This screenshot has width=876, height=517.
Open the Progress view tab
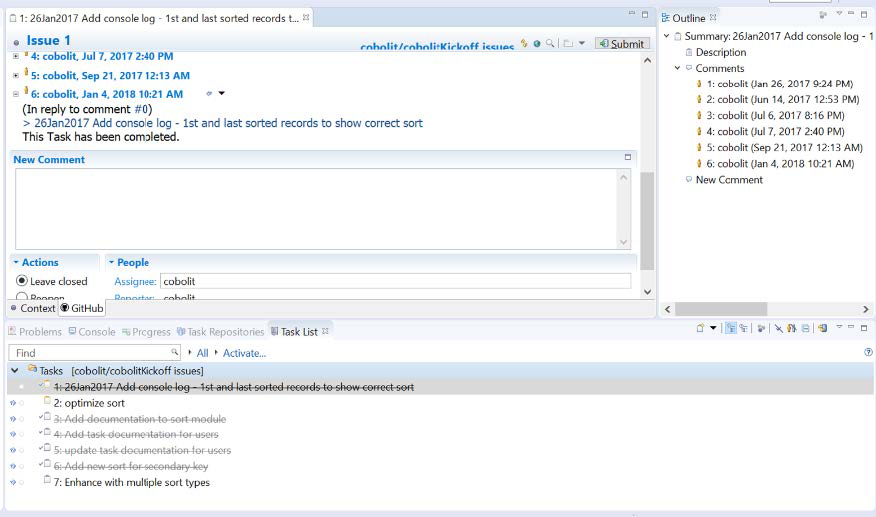tap(146, 331)
